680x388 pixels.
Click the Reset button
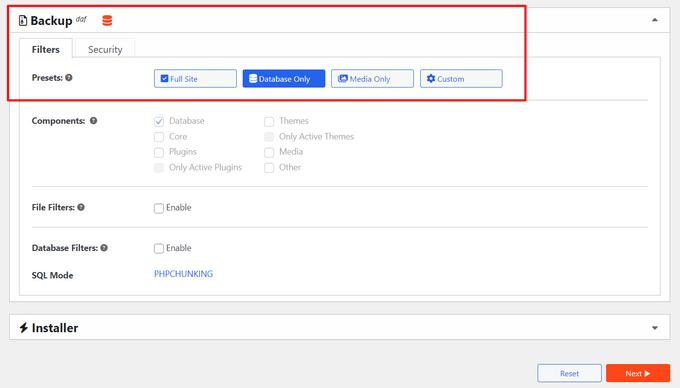coord(569,373)
